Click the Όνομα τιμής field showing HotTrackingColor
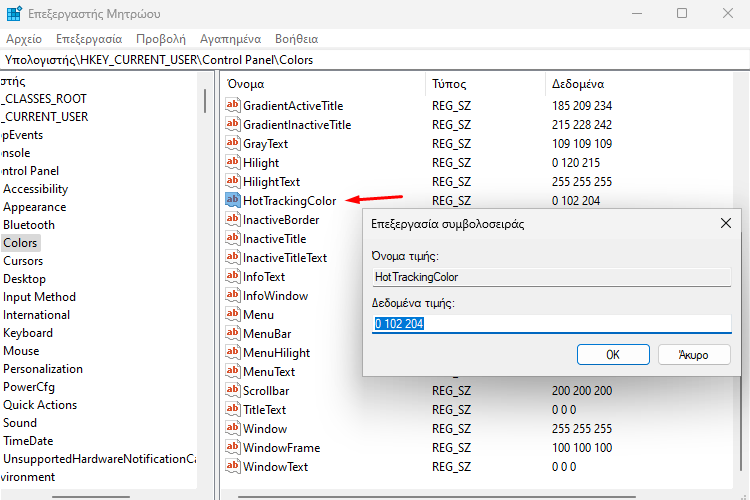This screenshot has height=500, width=750. click(x=551, y=277)
